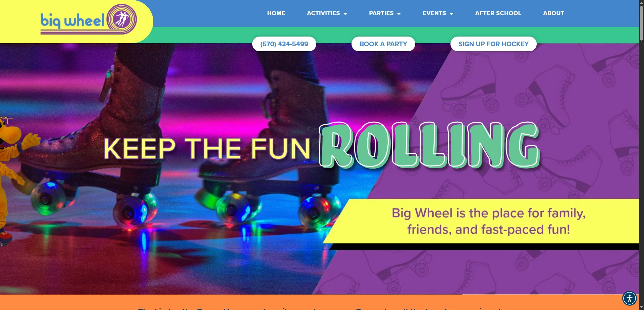This screenshot has width=644, height=310.
Task: Click the green ROLLING headline text
Action: pyautogui.click(x=429, y=145)
